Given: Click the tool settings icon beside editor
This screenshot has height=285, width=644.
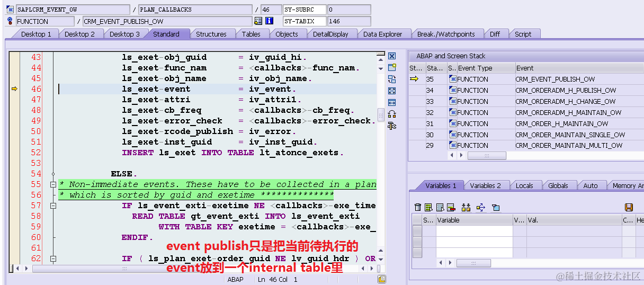Looking at the screenshot, I should click(392, 126).
